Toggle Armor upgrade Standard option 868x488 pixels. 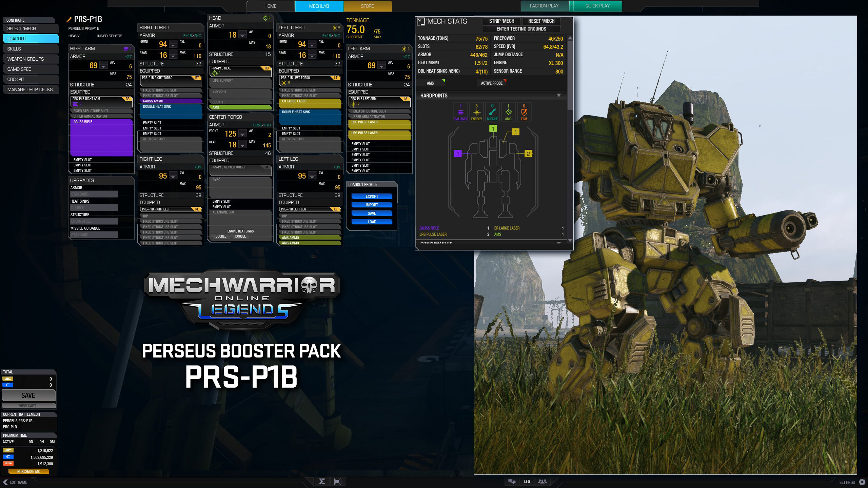[94, 194]
